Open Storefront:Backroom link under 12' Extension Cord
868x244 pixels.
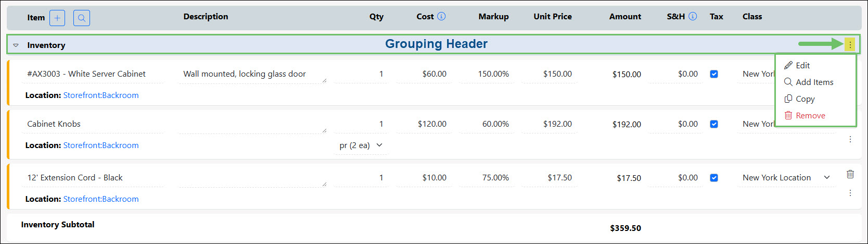tap(101, 199)
